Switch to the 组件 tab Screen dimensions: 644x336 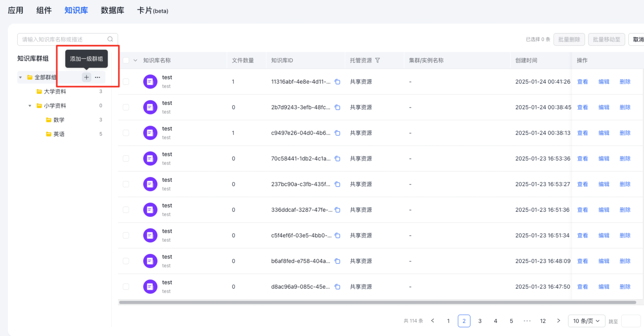pyautogui.click(x=44, y=10)
